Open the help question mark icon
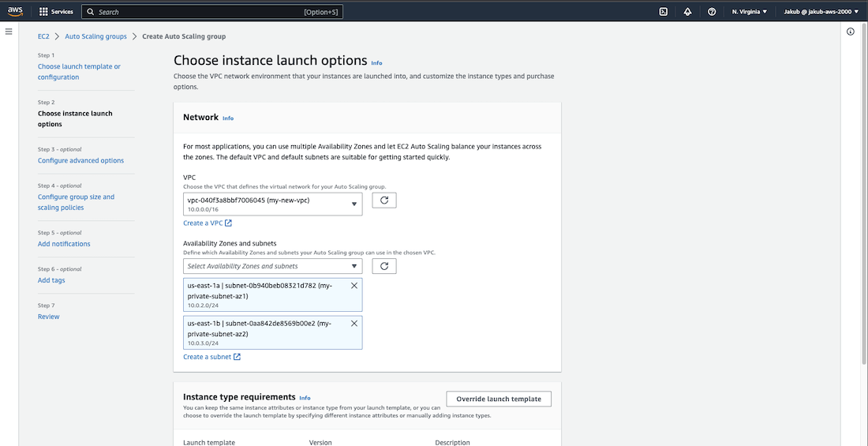Image resolution: width=868 pixels, height=446 pixels. tap(712, 12)
